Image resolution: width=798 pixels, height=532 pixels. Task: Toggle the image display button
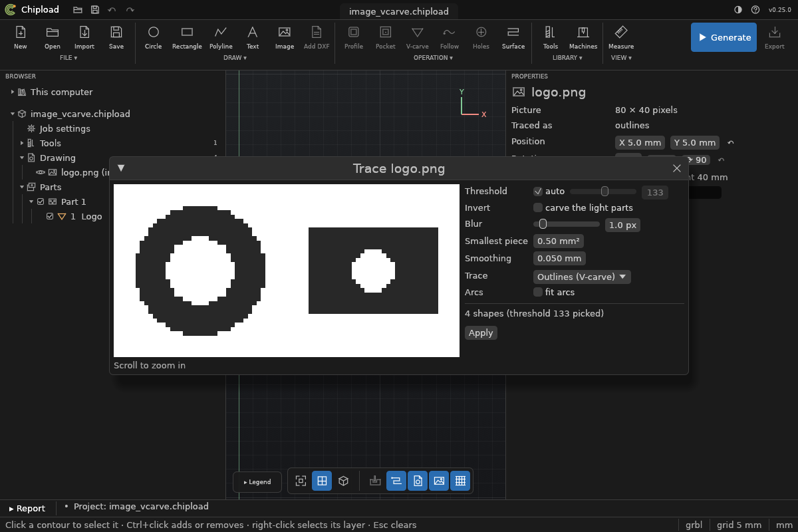(x=439, y=481)
